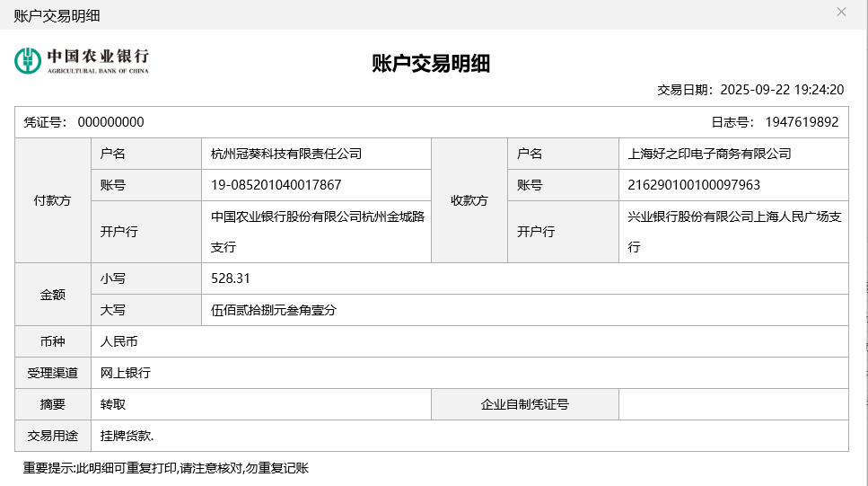Select payer account number 19-085201040017867
Screen dimensions: 868x486
(276, 185)
